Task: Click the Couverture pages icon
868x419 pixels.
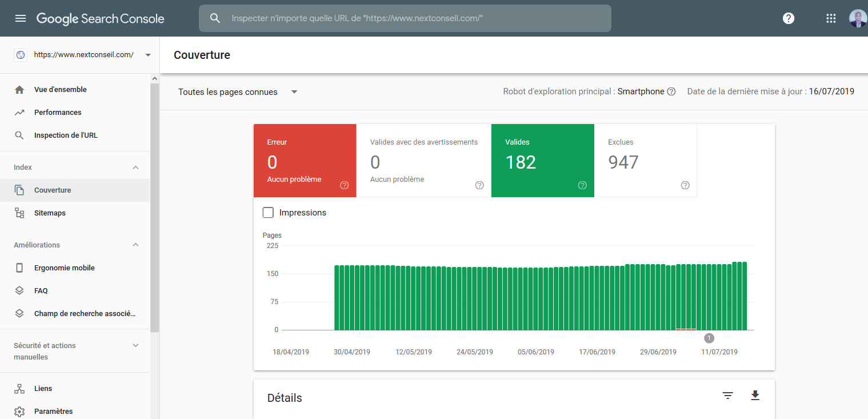Action: [19, 190]
